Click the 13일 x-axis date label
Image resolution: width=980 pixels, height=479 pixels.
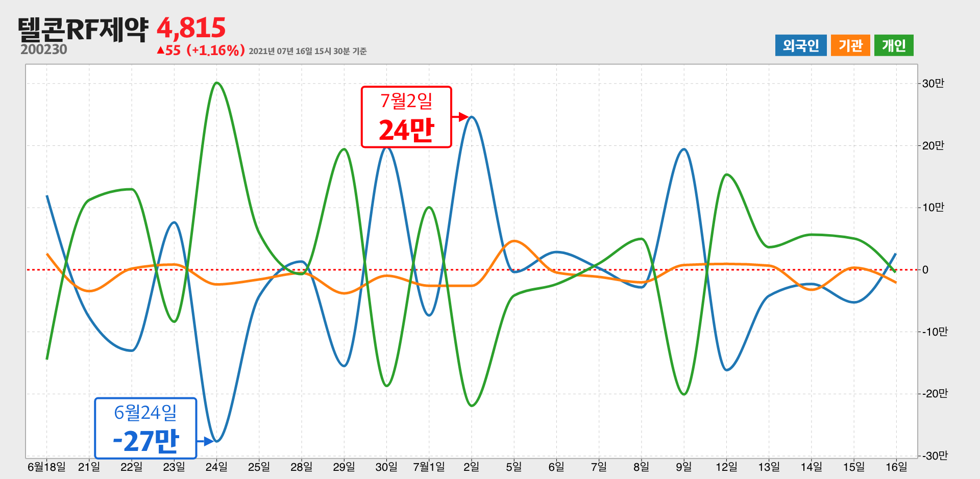tap(769, 467)
